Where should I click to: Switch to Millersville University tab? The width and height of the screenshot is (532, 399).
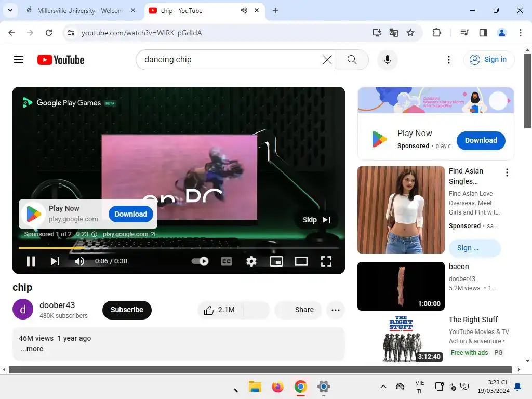79,10
